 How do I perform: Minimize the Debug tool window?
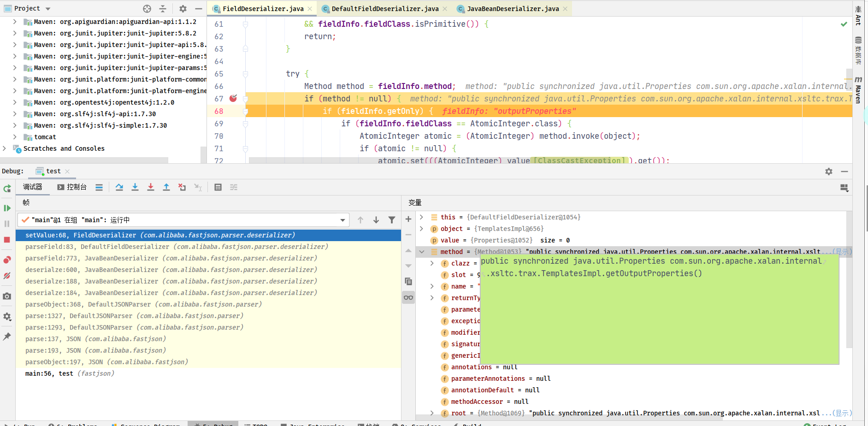tap(844, 172)
